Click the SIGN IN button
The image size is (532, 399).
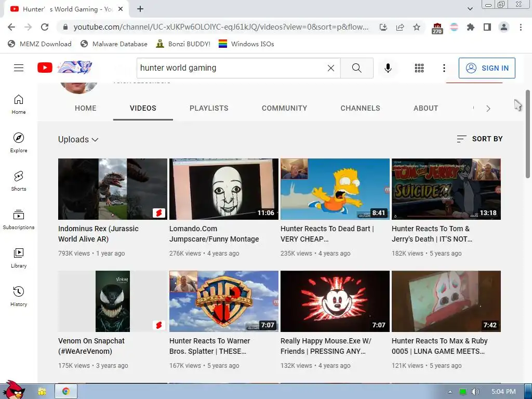487,68
